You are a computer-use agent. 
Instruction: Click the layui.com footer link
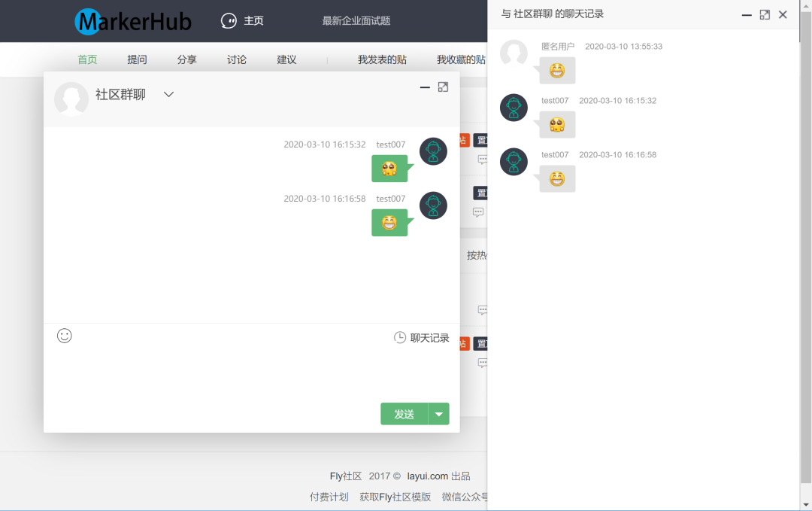pos(427,476)
